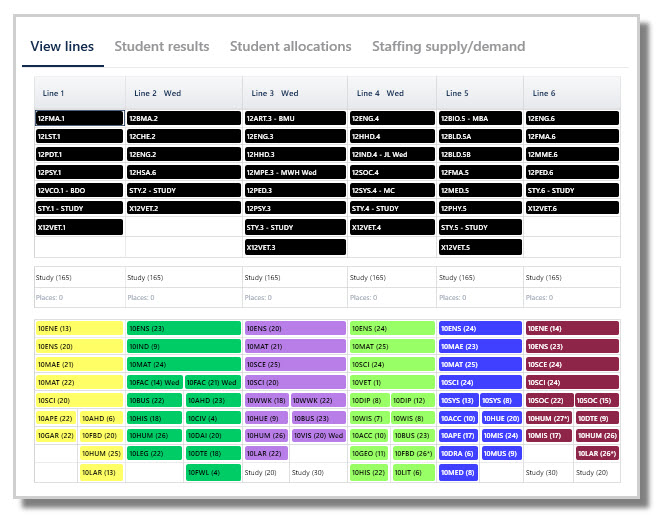
Task: Select the STY.6 - STUDY block
Action: pos(572,190)
